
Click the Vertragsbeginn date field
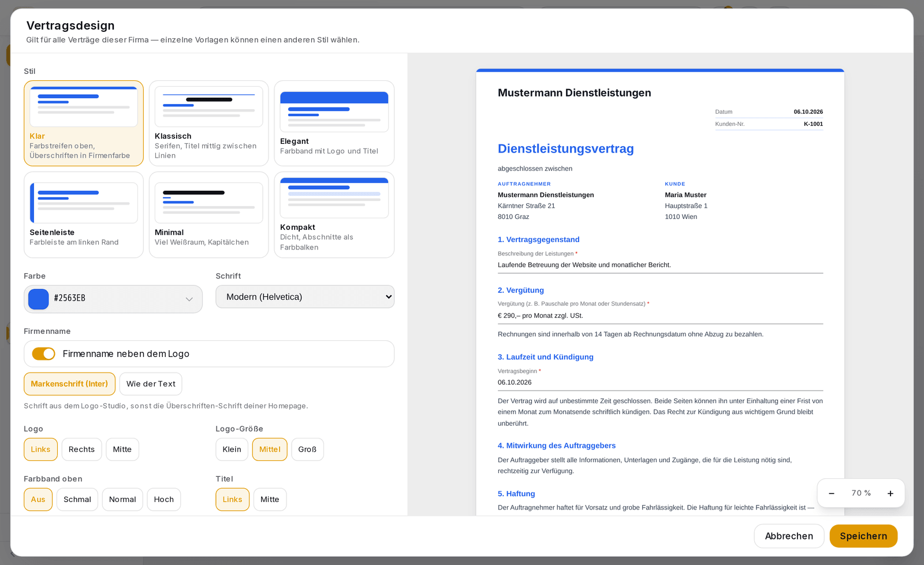(660, 382)
